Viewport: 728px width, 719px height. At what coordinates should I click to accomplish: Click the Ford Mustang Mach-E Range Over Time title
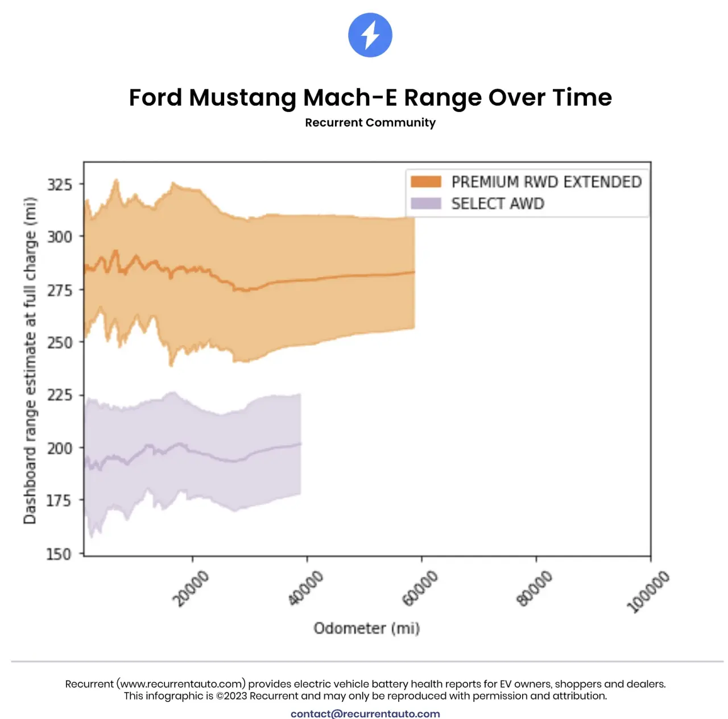(x=370, y=98)
